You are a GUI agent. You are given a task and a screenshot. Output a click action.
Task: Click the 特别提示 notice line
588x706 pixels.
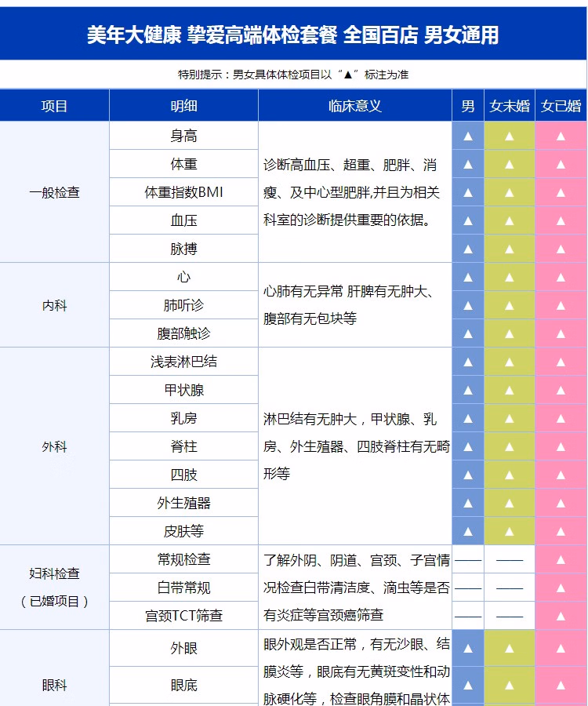293,75
